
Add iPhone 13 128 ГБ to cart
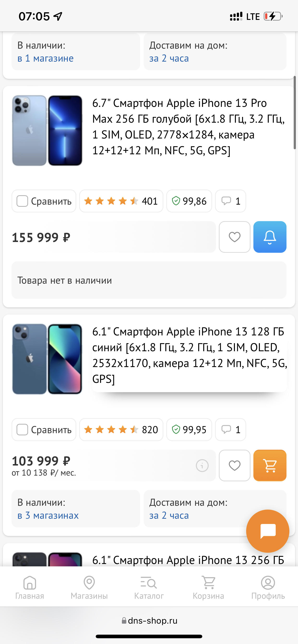coord(270,465)
